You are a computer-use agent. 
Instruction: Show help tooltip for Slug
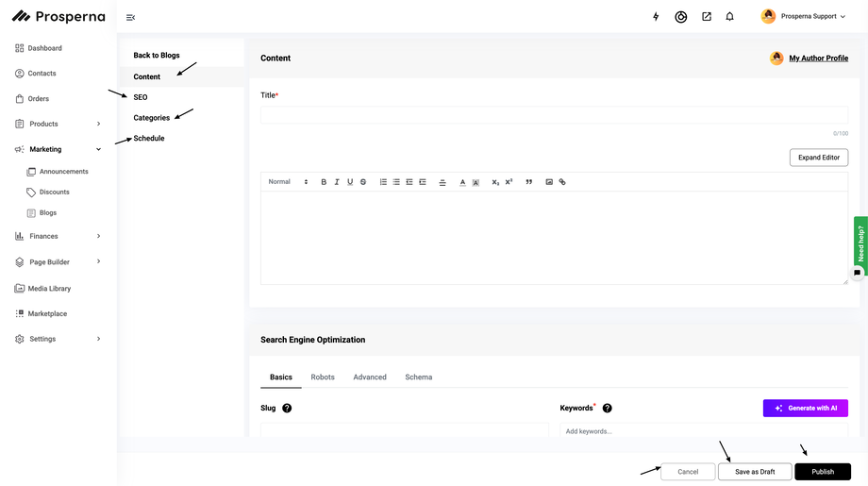[287, 409]
